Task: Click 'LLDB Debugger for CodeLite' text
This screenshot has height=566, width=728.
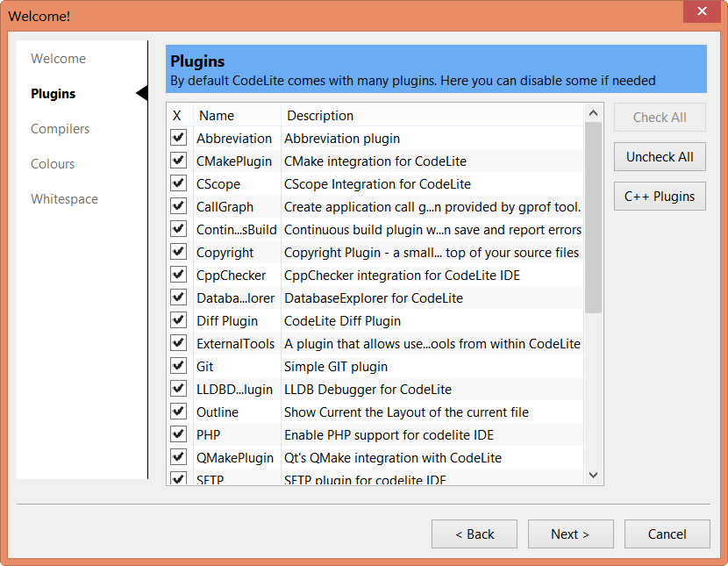Action: 368,389
